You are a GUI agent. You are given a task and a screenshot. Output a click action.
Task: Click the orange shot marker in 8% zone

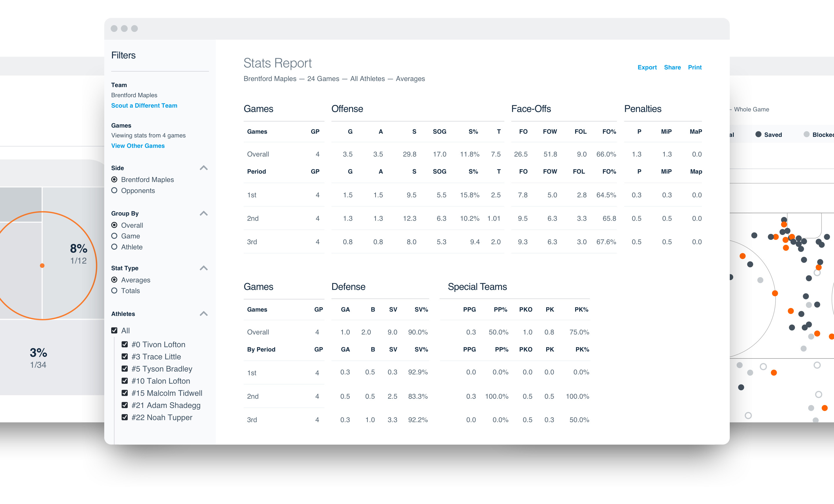42,266
